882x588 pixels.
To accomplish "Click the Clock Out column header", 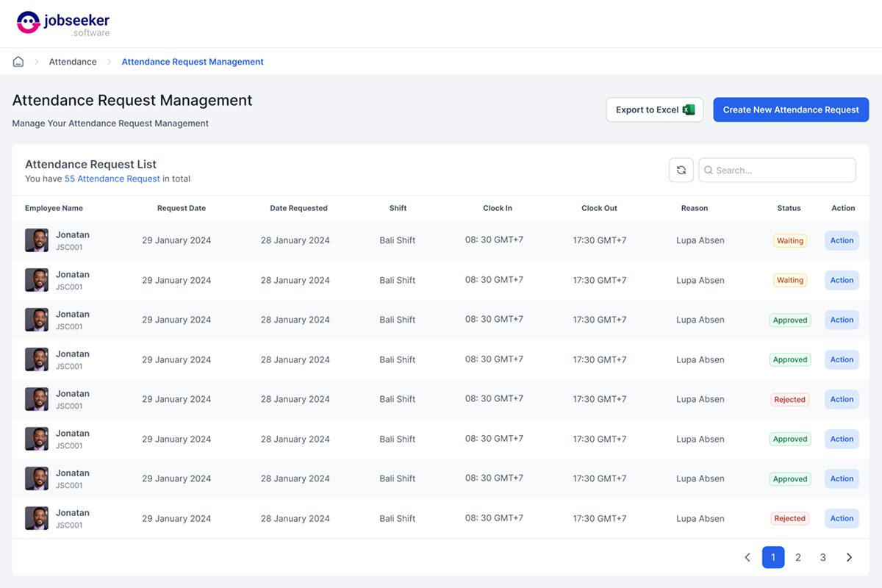I will click(599, 208).
